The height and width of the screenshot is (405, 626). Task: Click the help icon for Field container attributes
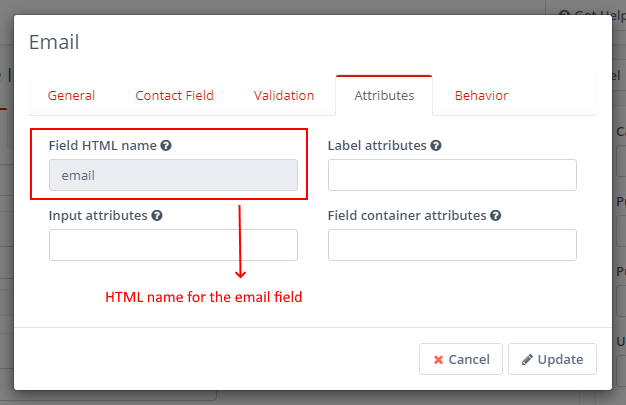pos(496,215)
